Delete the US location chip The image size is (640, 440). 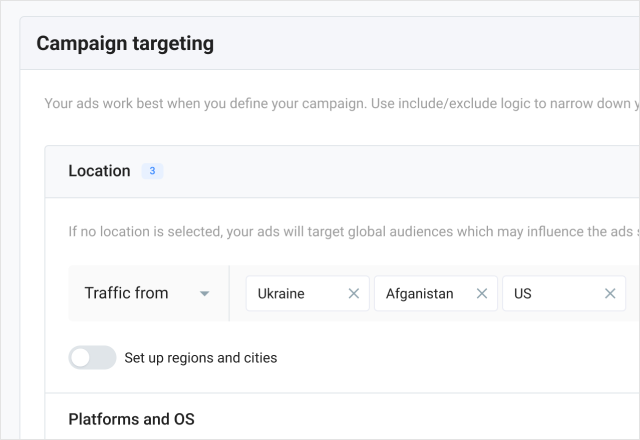[x=610, y=294]
